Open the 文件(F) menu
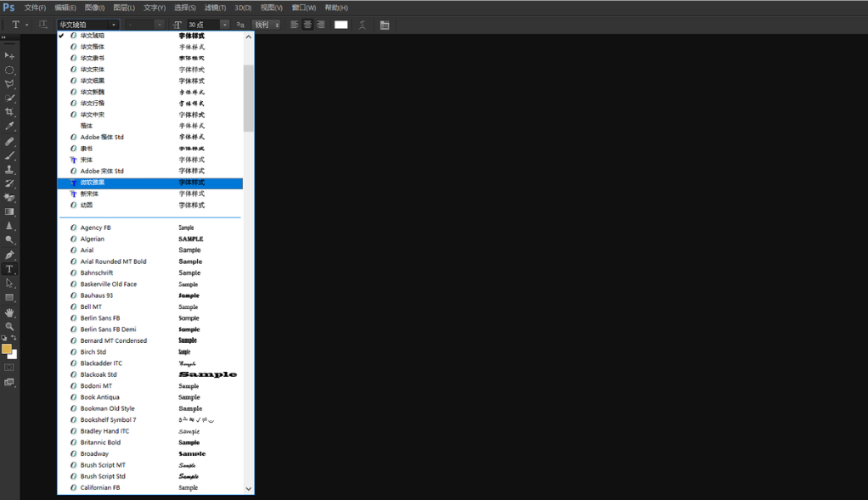Viewport: 868px width, 500px height. click(x=35, y=8)
